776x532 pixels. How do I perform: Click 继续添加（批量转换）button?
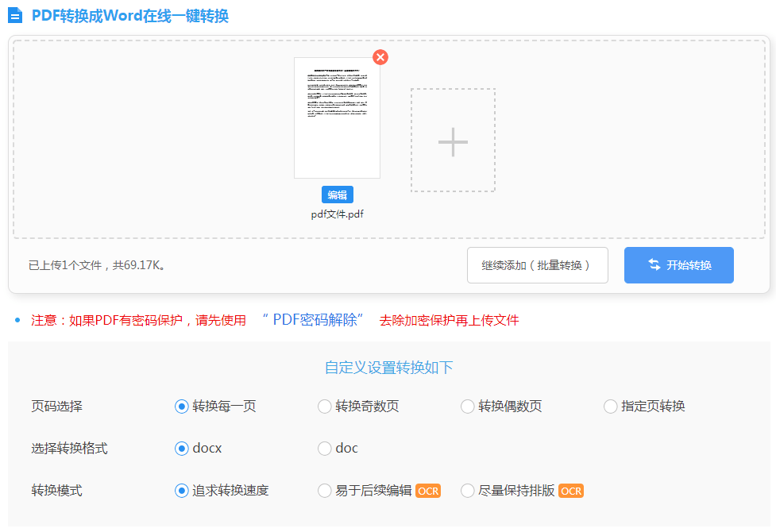(x=538, y=265)
